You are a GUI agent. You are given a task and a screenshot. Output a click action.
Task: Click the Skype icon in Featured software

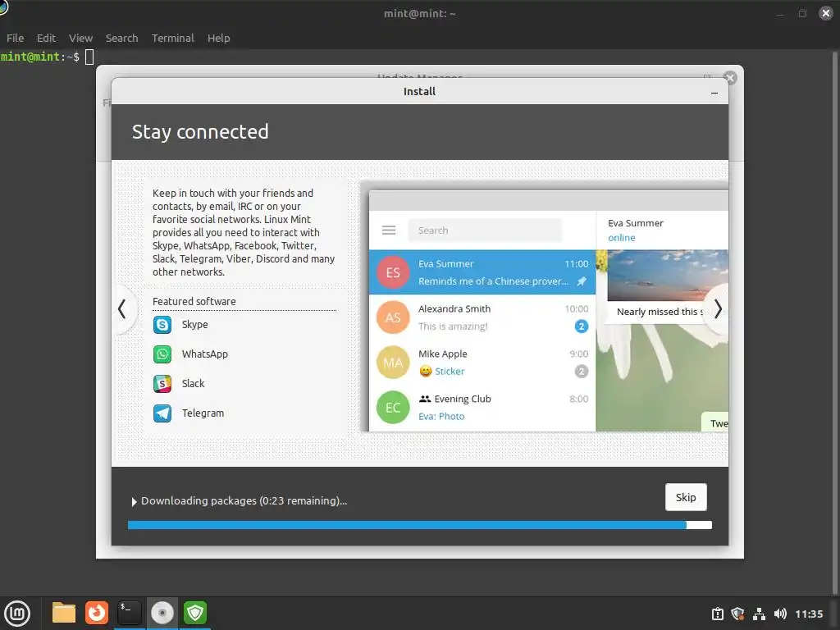pos(162,325)
